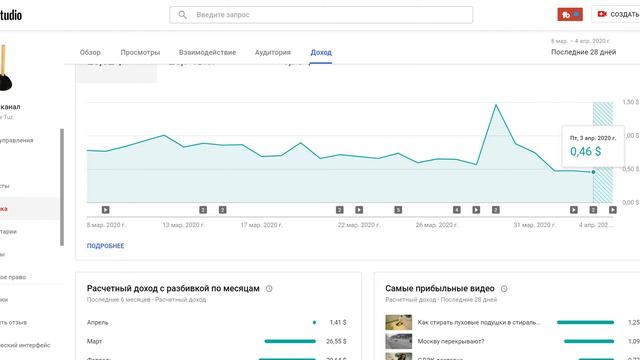The height and width of the screenshot is (360, 640).
Task: Click the '0,00 $' y-axis label
Action: coord(631,202)
